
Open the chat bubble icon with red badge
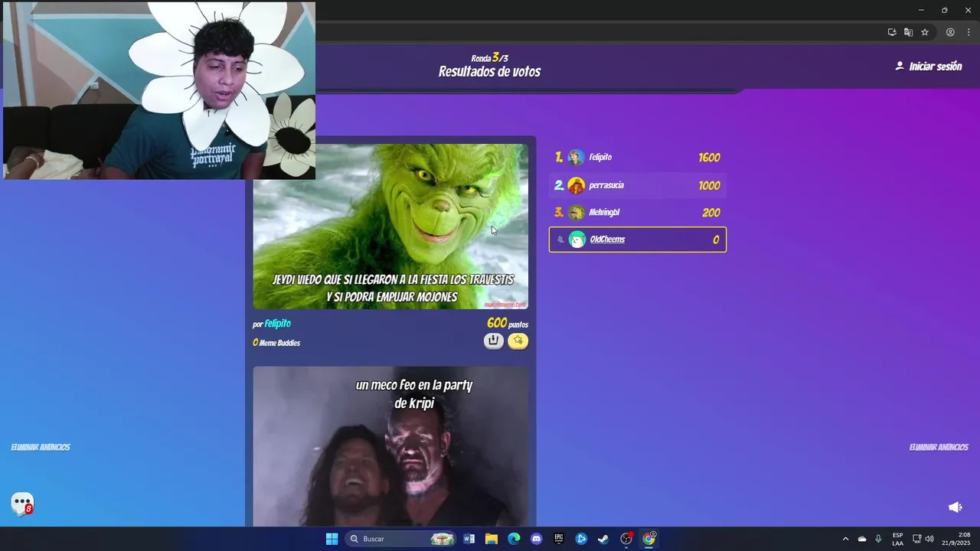coord(23,504)
